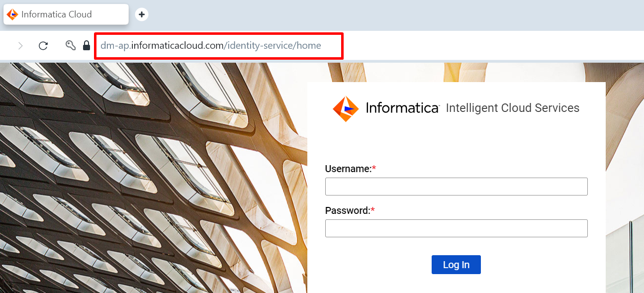The height and width of the screenshot is (293, 644).
Task: Click the Informatica logo icon
Action: coord(346,108)
